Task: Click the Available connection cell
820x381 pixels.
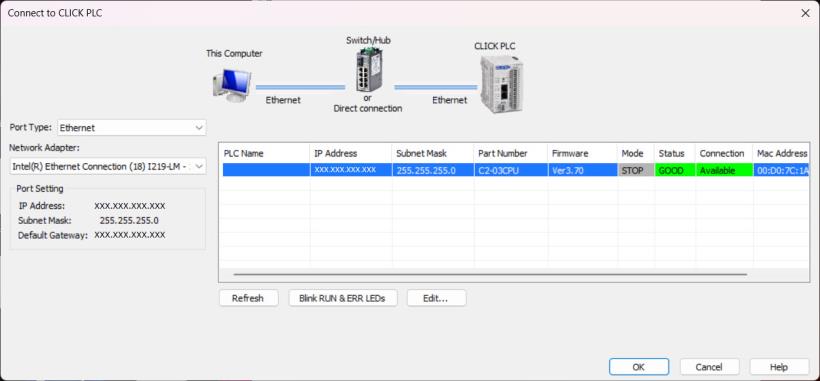Action: tap(724, 170)
